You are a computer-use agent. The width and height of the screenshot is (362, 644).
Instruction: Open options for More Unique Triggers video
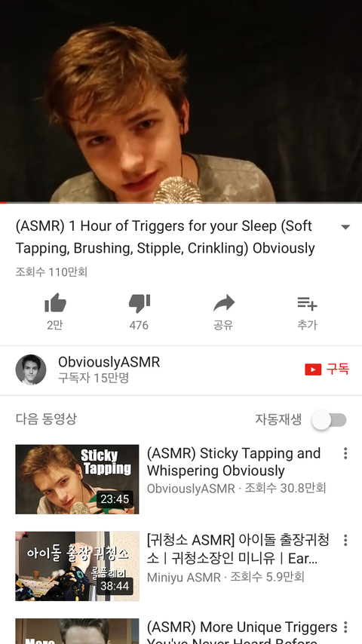click(345, 627)
